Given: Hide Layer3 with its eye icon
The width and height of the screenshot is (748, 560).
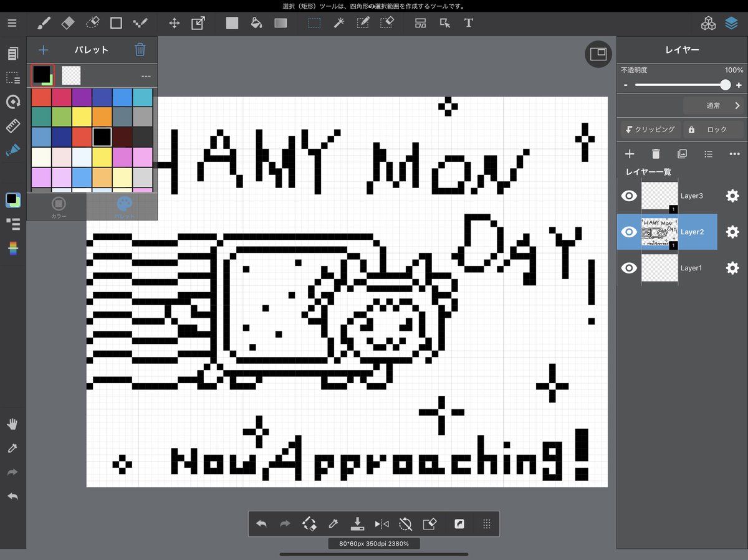Looking at the screenshot, I should tap(630, 196).
